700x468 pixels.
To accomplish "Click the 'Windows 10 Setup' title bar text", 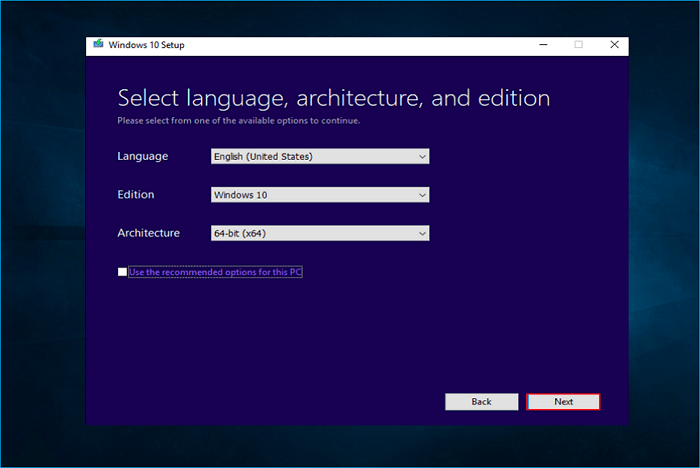I will [146, 45].
